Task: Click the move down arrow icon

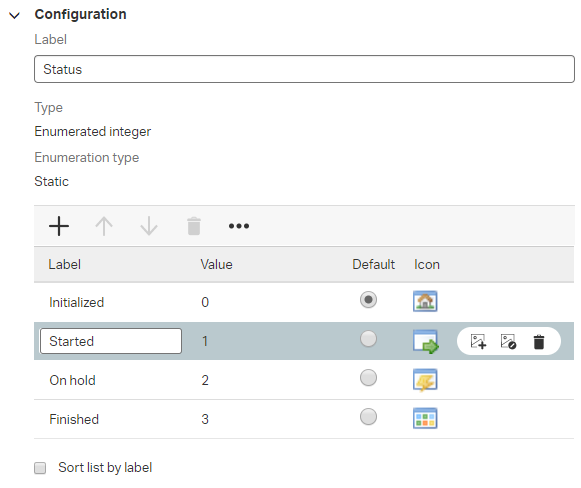Action: point(149,226)
